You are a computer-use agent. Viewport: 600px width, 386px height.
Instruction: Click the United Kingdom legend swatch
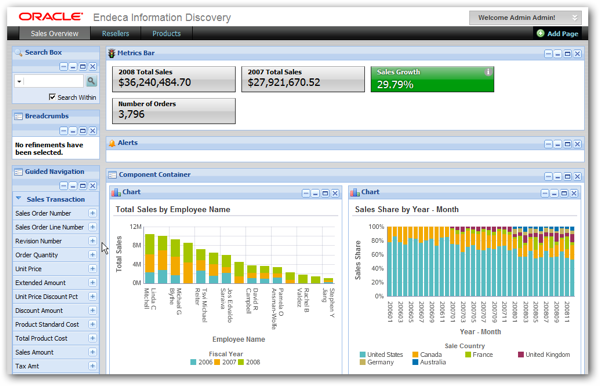tap(521, 355)
